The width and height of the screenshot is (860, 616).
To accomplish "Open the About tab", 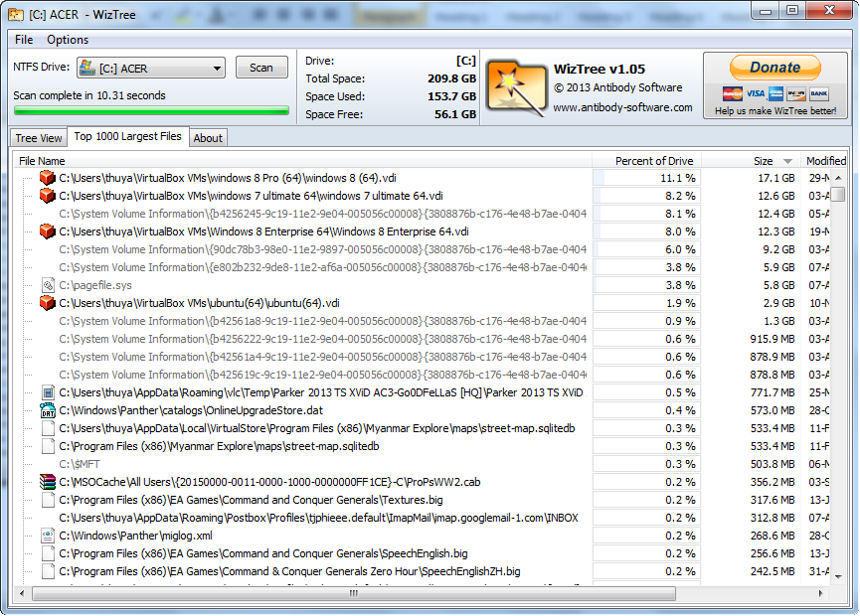I will click(x=208, y=138).
